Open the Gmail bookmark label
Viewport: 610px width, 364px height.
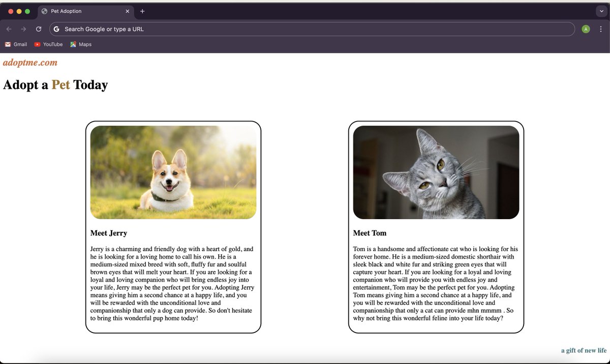(x=20, y=44)
